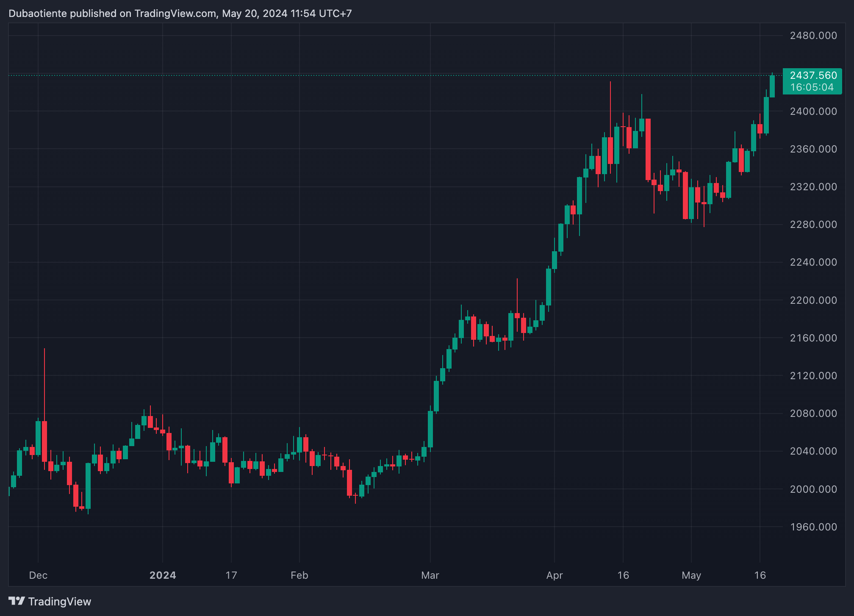Click the 2240.000 price axis label
Viewport: 854px width, 616px height.
point(813,262)
